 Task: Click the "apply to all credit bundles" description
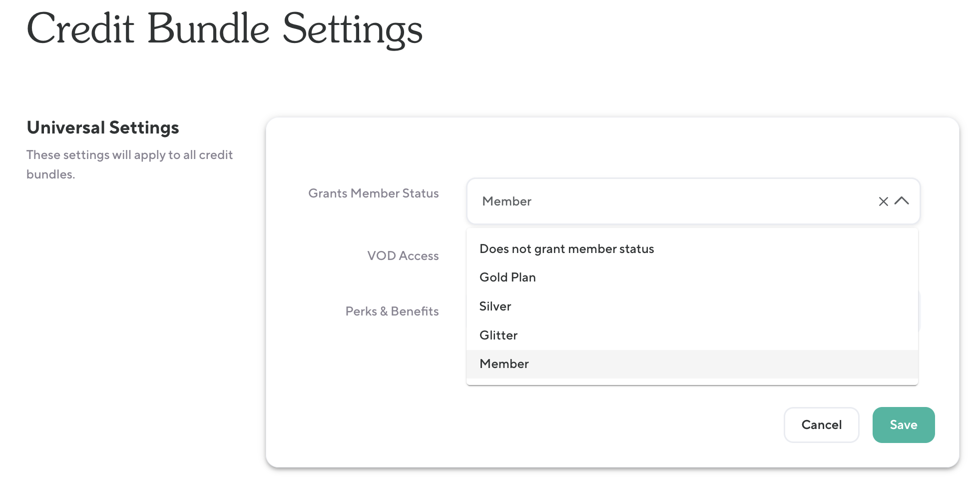(x=129, y=164)
